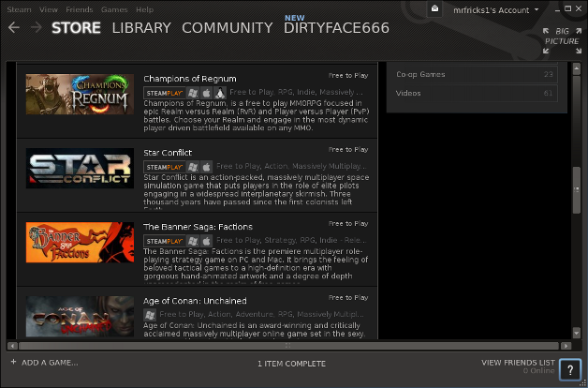Open the Help menu

coord(144,9)
